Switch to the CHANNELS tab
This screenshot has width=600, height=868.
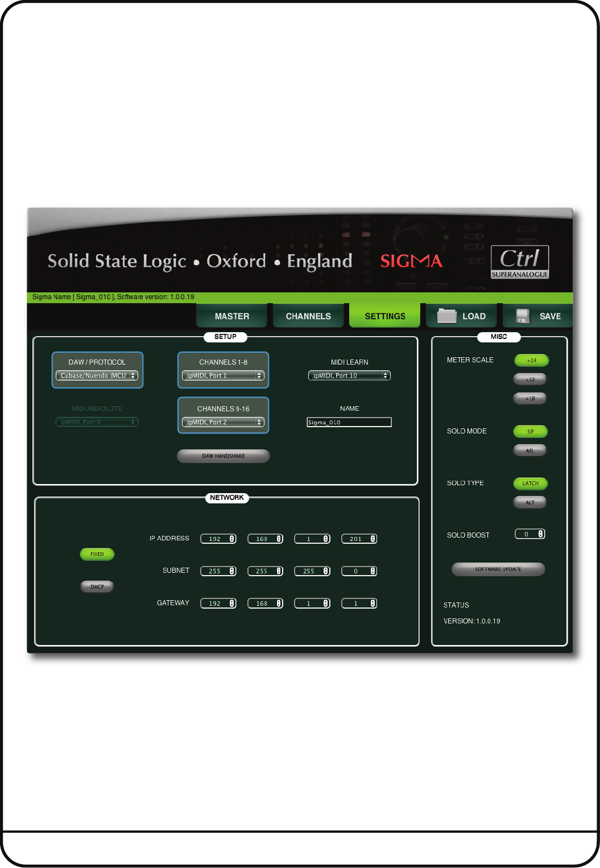coord(308,316)
